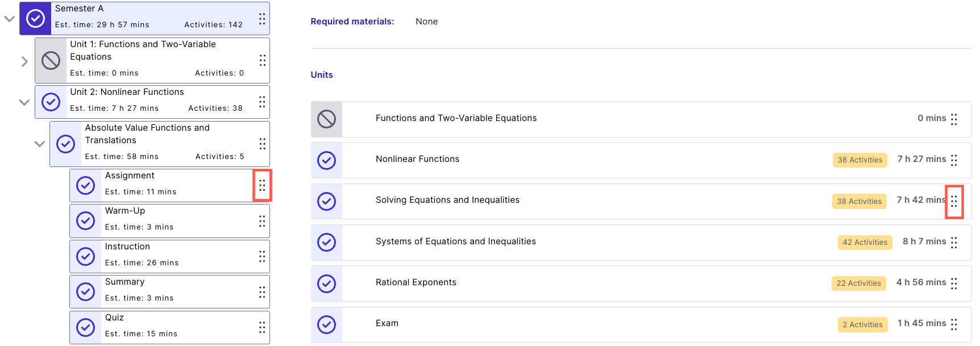Click the Units section heading

[322, 75]
